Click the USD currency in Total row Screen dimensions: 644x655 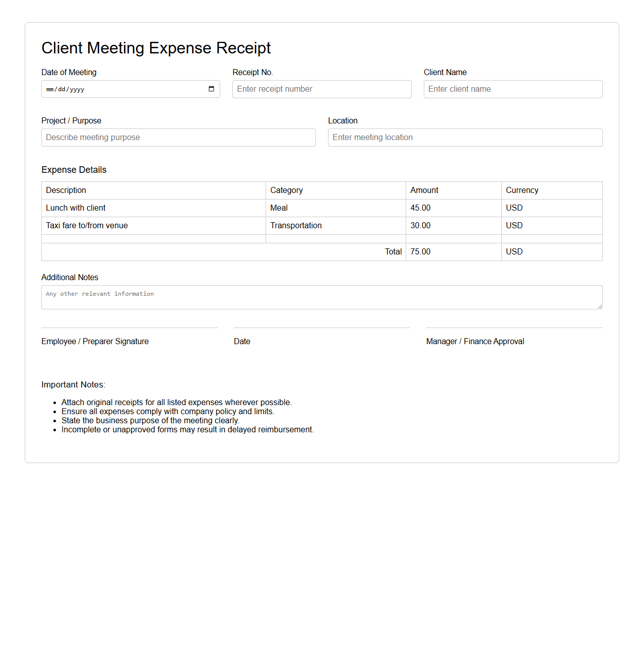(x=551, y=252)
